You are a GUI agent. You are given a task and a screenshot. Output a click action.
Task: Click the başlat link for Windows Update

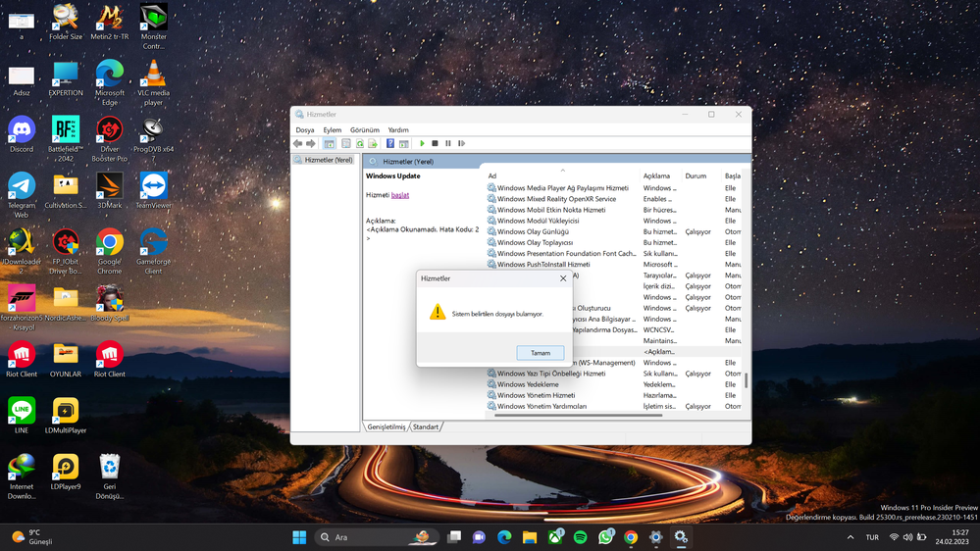[400, 195]
